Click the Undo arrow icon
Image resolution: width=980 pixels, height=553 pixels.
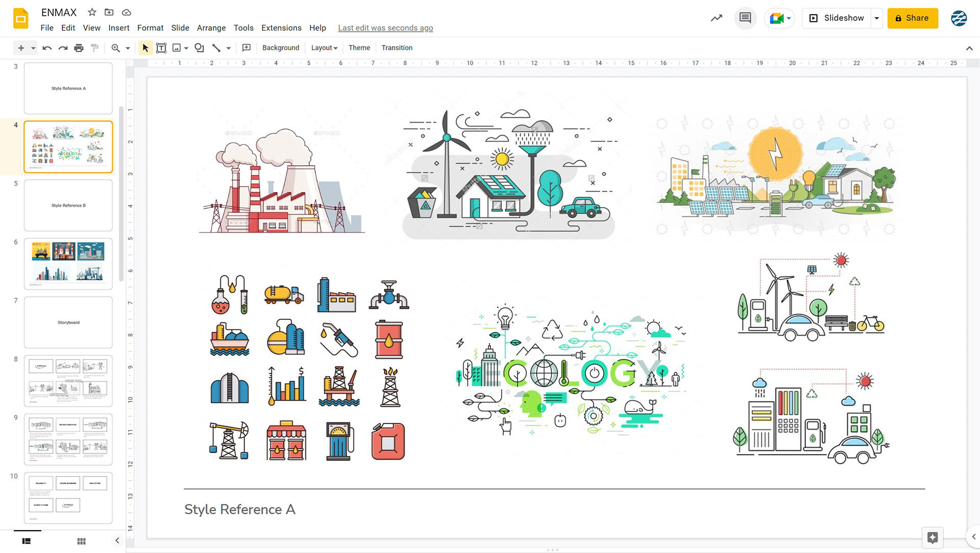[47, 48]
